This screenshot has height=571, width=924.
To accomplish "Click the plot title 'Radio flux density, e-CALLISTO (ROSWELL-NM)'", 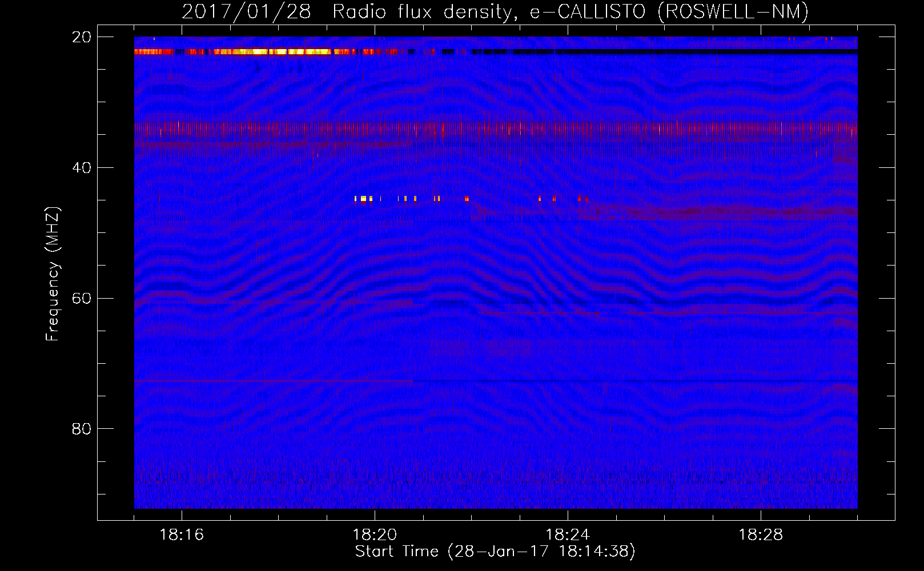I will click(571, 11).
